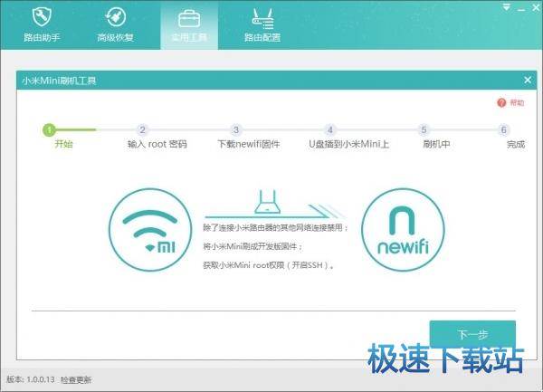The width and height of the screenshot is (543, 392).
Task: Close the application window
Action: (x=537, y=7)
